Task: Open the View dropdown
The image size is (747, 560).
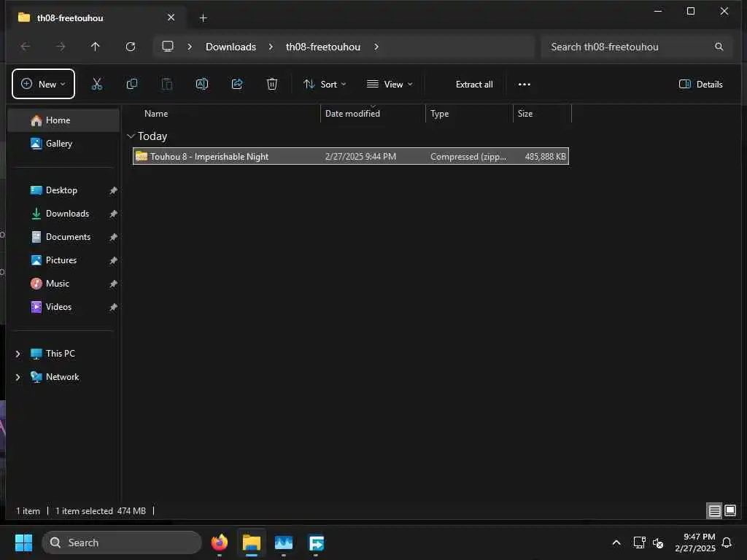Action: coord(390,85)
